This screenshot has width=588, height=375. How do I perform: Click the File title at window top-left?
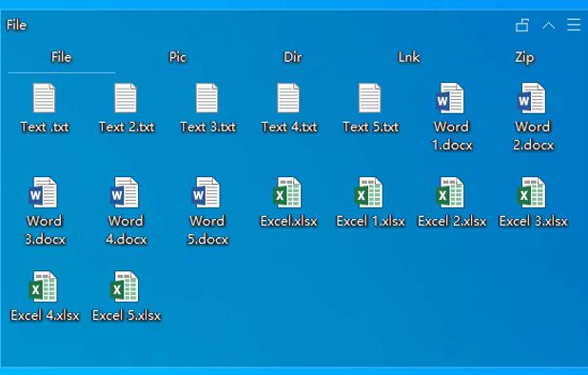(x=16, y=25)
